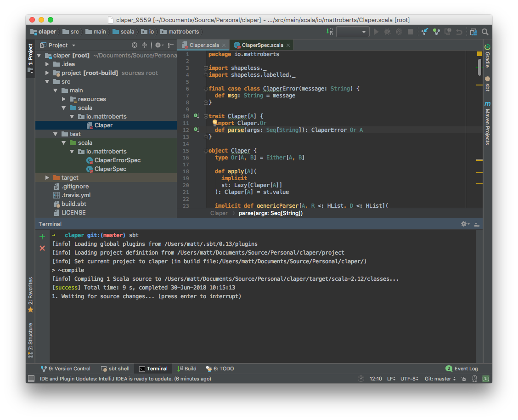Click the Make Project build icon

(329, 32)
